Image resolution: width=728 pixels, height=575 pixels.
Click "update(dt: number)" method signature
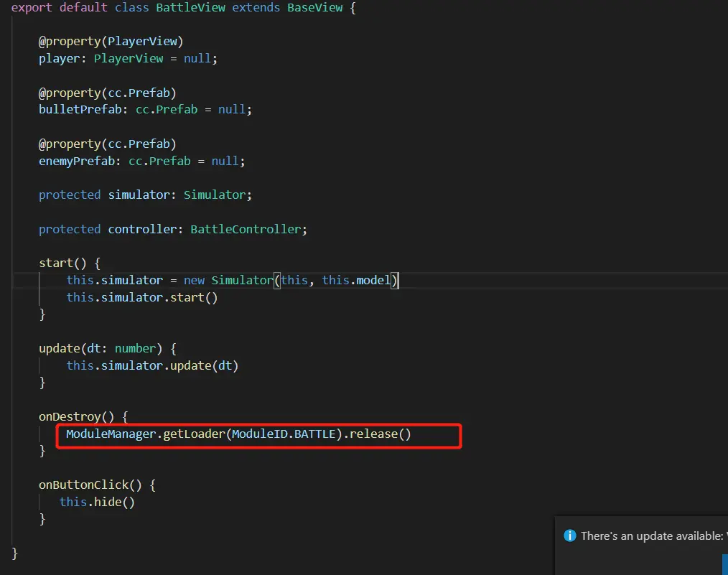101,349
